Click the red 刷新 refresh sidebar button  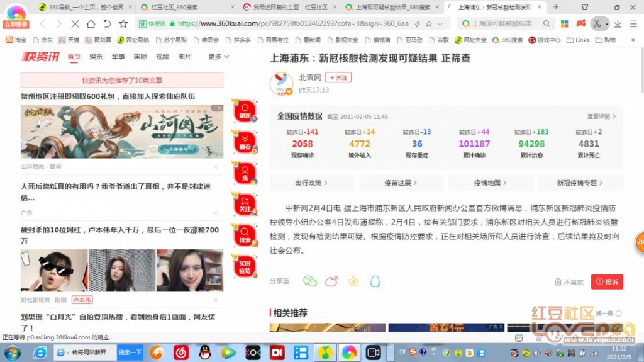point(245,111)
